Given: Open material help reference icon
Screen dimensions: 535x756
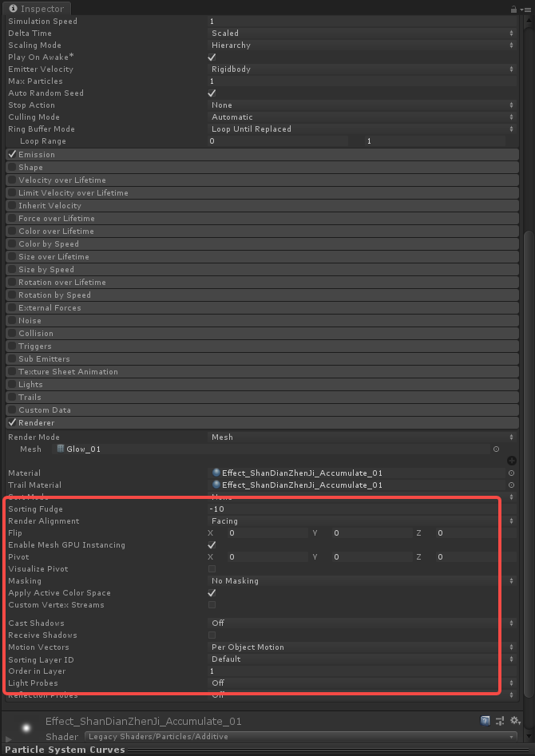Looking at the screenshot, I should pos(485,721).
